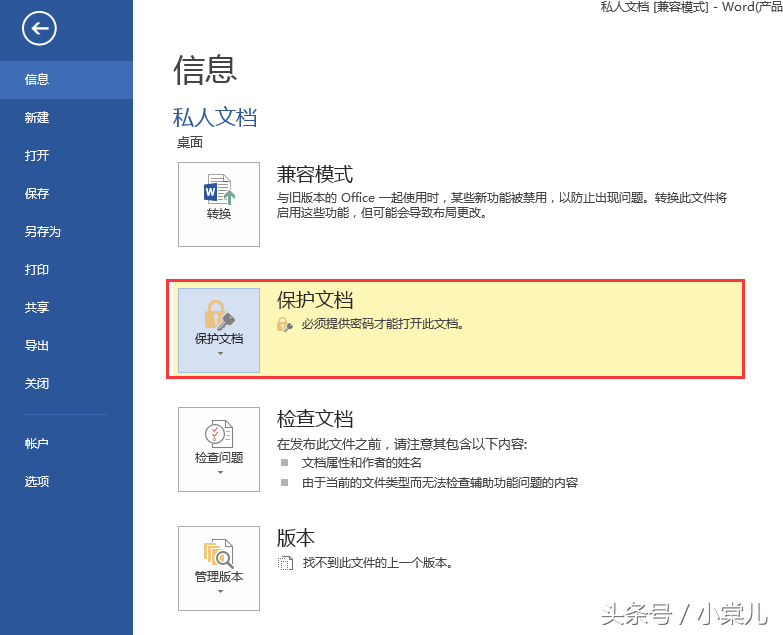783x635 pixels.
Task: Open 另存为 in the sidebar
Action: (66, 232)
